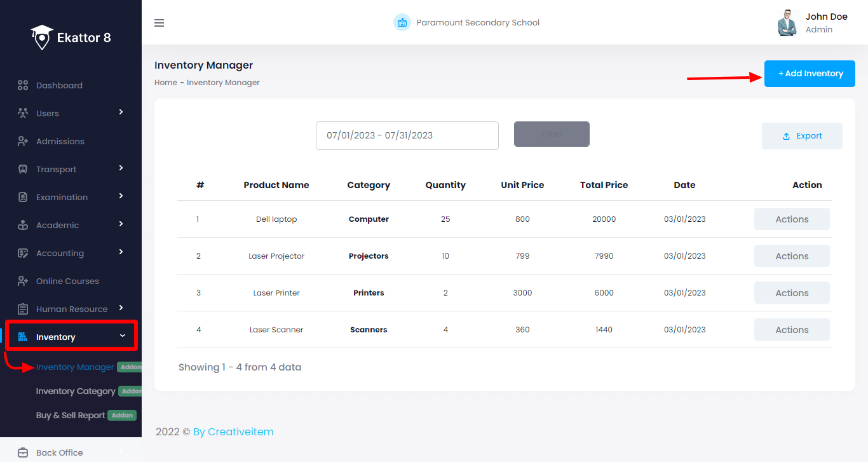Screen dimensions: 868x462
Task: Click the school building icon in header
Action: [x=402, y=23]
